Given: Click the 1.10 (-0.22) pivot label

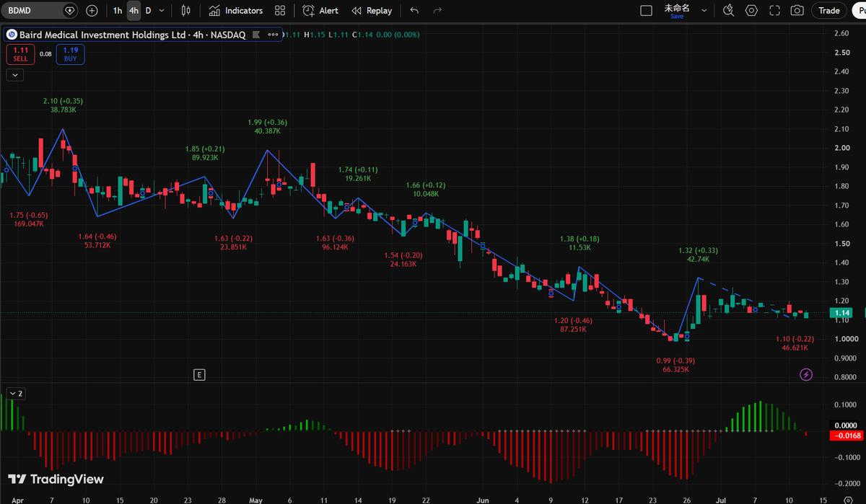Looking at the screenshot, I should pyautogui.click(x=795, y=339).
